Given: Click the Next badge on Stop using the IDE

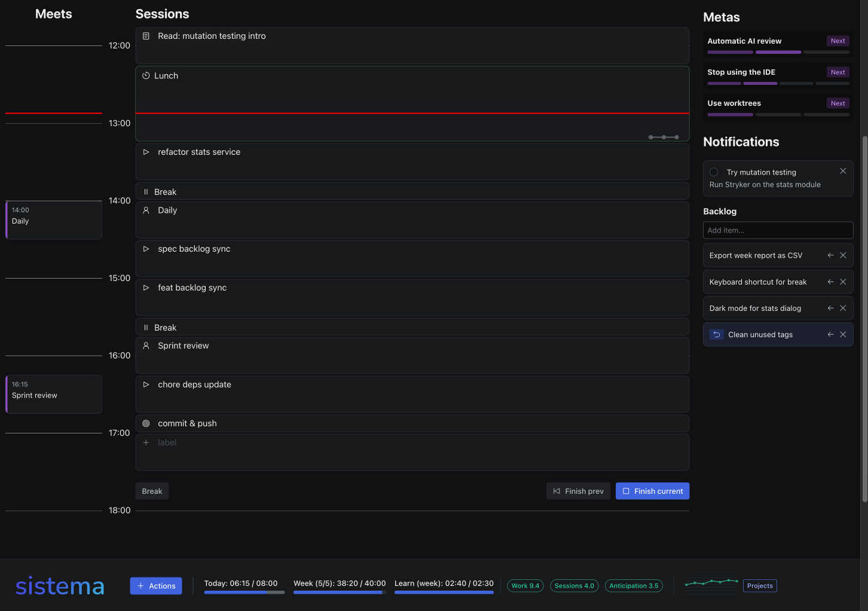Looking at the screenshot, I should pos(838,72).
